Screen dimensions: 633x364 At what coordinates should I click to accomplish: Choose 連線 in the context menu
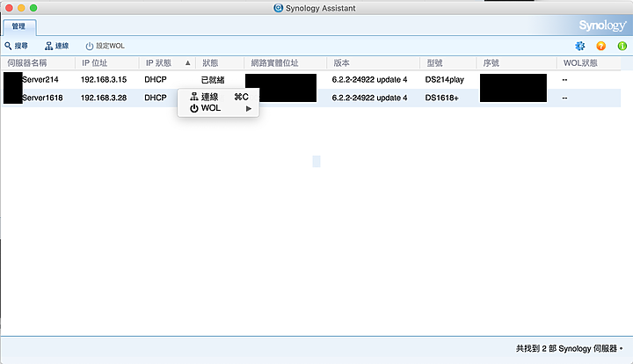(x=218, y=97)
